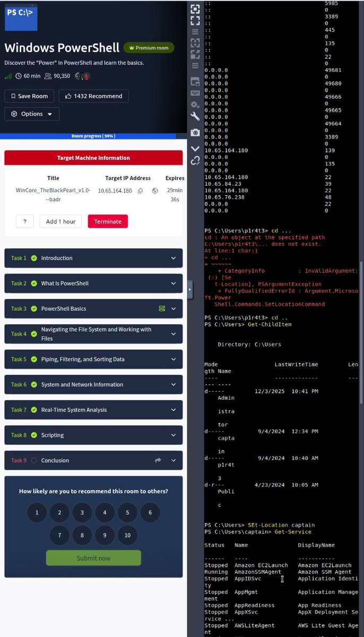The image size is (364, 637).
Task: Expand Task 5 Piping, Filtering chevron
Action: point(173,359)
